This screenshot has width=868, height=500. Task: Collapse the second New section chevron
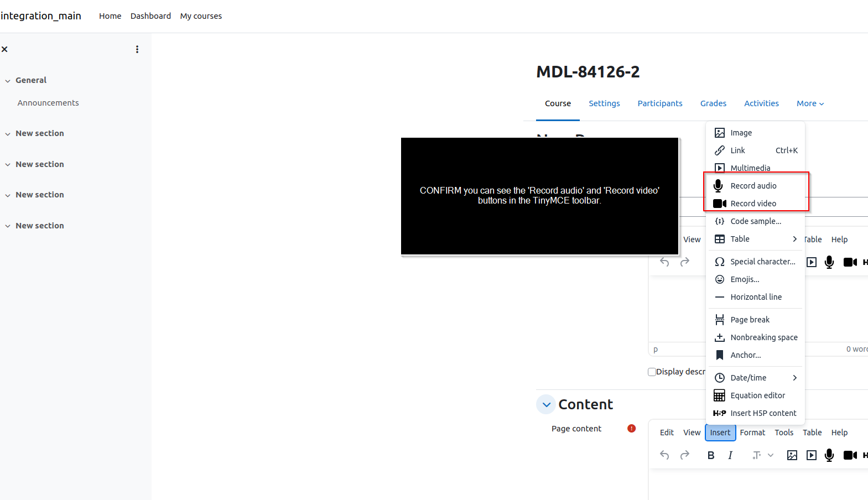pos(8,165)
